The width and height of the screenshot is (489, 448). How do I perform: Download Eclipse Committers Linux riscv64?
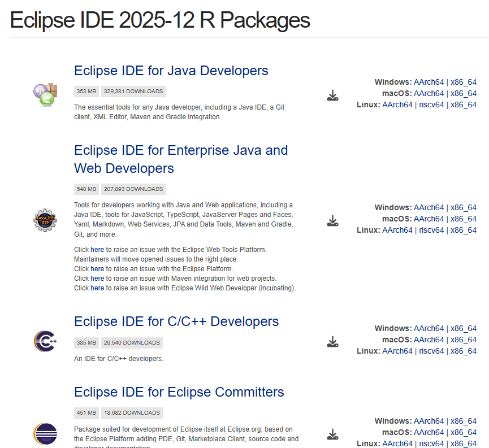point(431,443)
